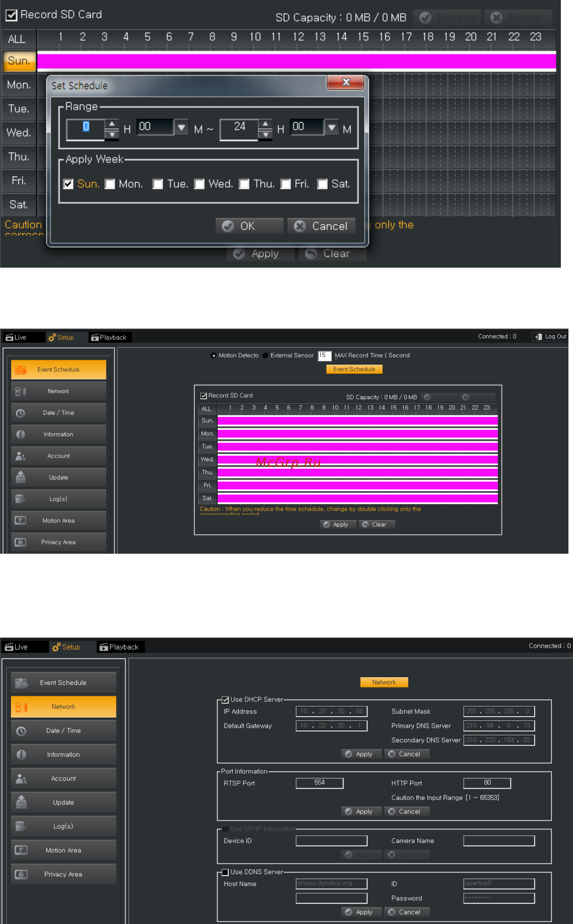Toggle the Use DHCP Server checkbox
Viewport: 573px width, 924px height.
[x=225, y=700]
